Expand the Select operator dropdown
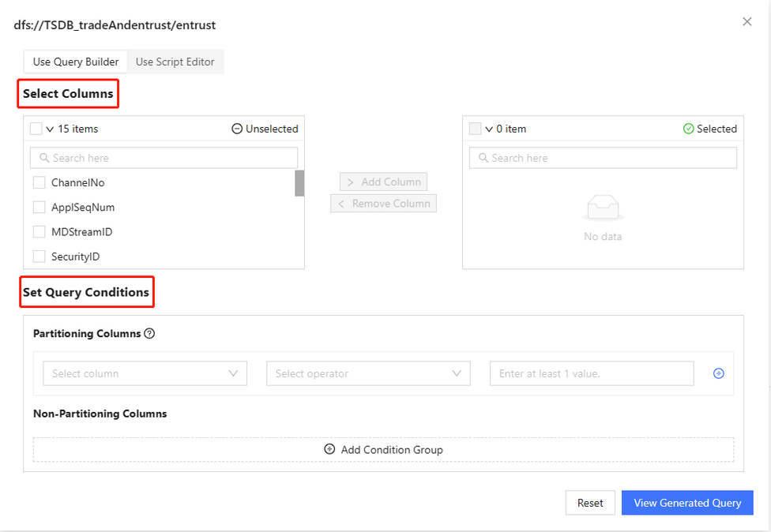 [x=368, y=373]
